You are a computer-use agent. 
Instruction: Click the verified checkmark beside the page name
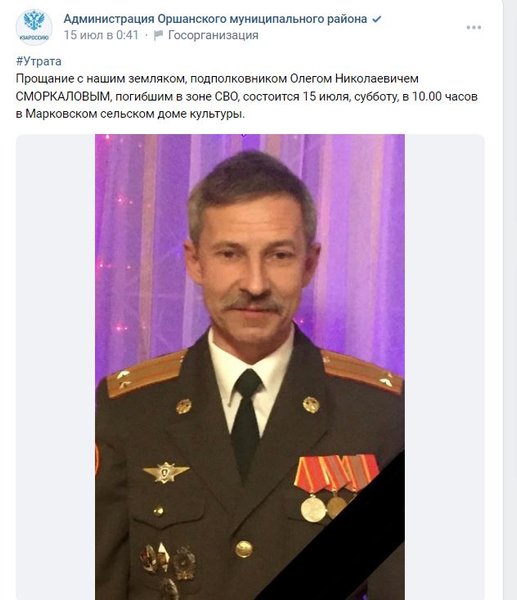(377, 19)
